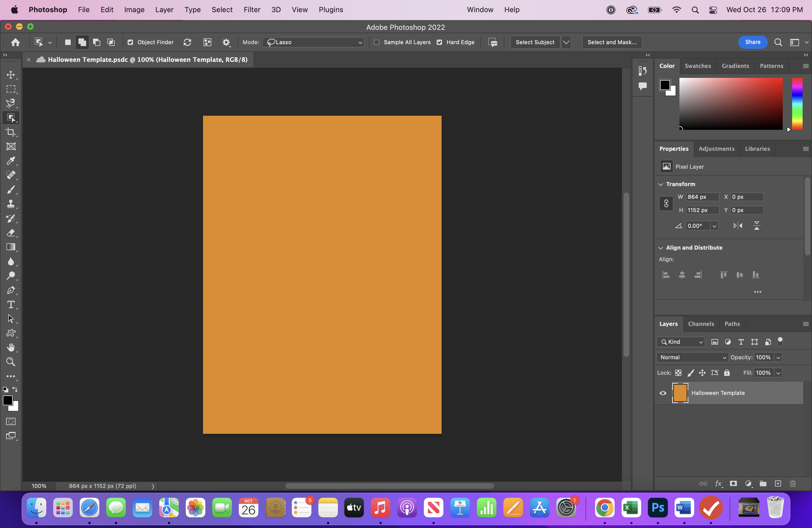Click the Select Subject button
The height and width of the screenshot is (528, 812).
pos(535,42)
